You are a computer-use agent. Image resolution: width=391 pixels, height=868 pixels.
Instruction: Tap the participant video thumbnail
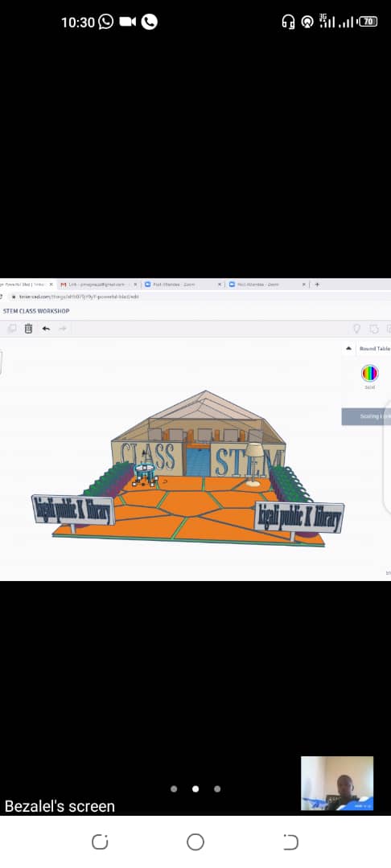pos(337,784)
